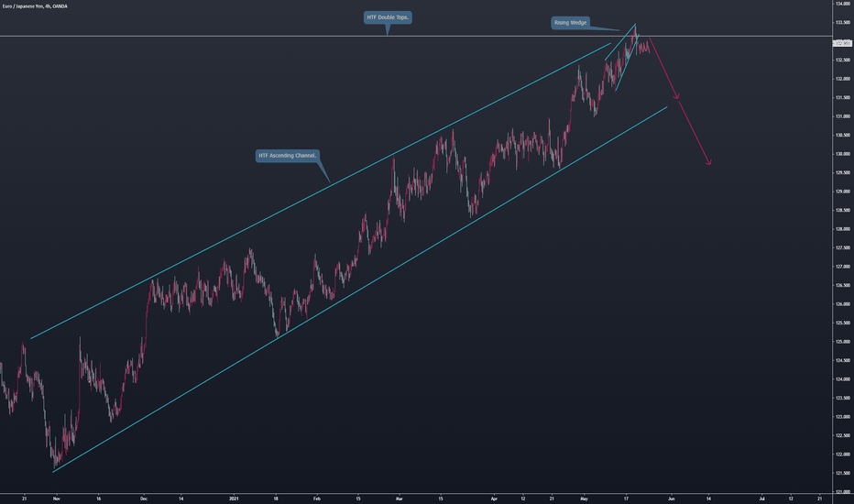Click the Dec label on time axis
This screenshot has width=854, height=504.
[144, 499]
